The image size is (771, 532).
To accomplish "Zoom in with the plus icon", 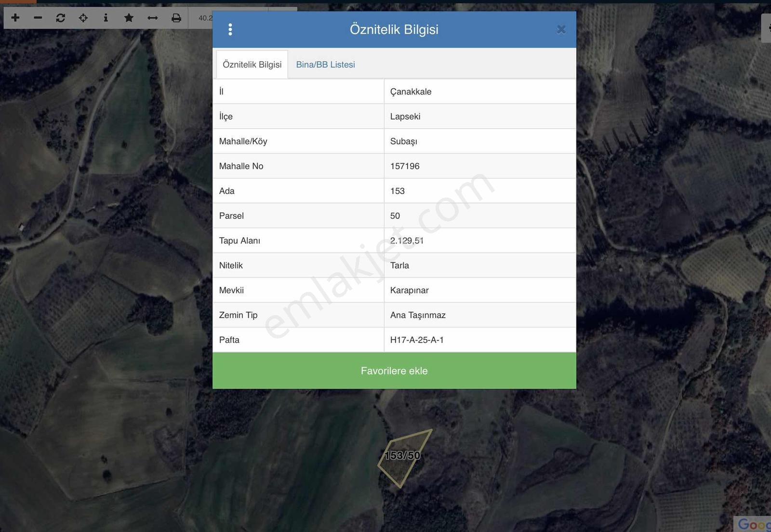I will (15, 18).
